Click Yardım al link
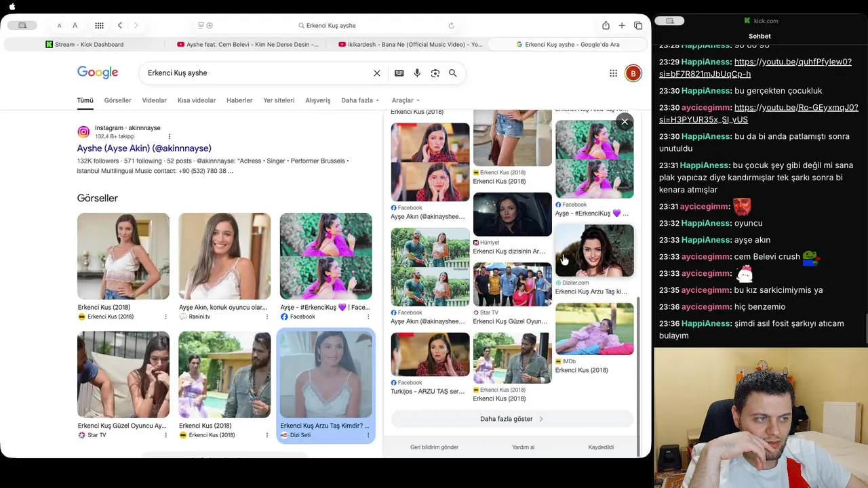 pyautogui.click(x=523, y=447)
